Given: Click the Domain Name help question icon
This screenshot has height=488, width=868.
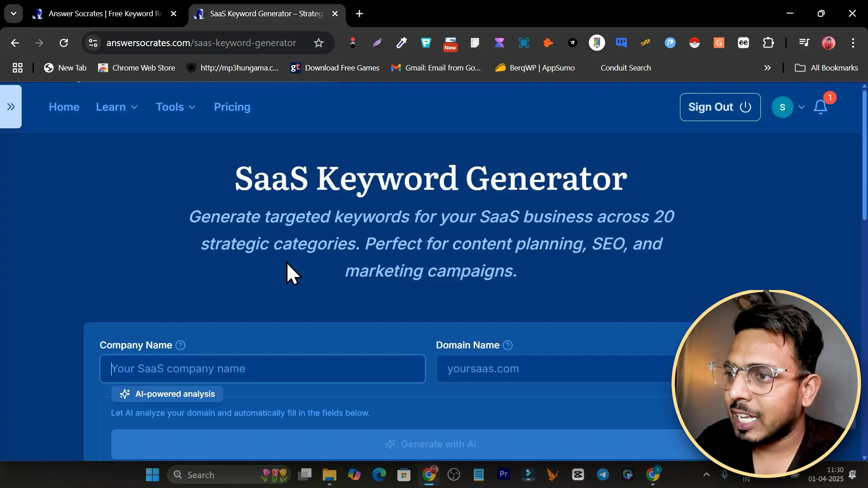Looking at the screenshot, I should click(508, 345).
